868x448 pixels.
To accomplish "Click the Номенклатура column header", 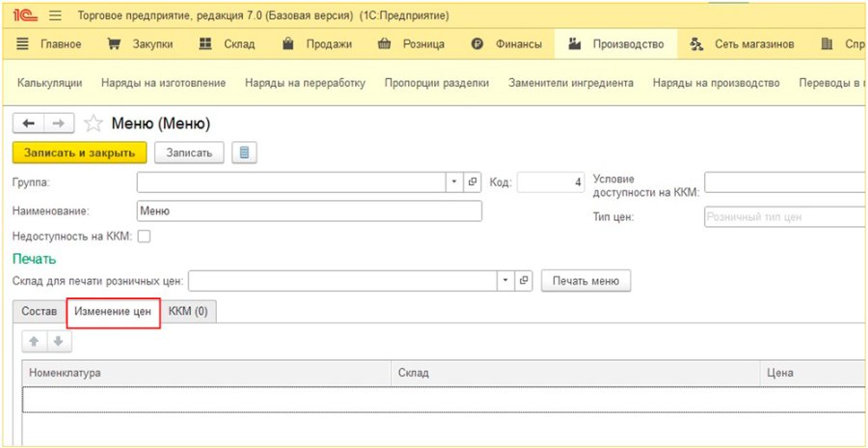I will 206,373.
